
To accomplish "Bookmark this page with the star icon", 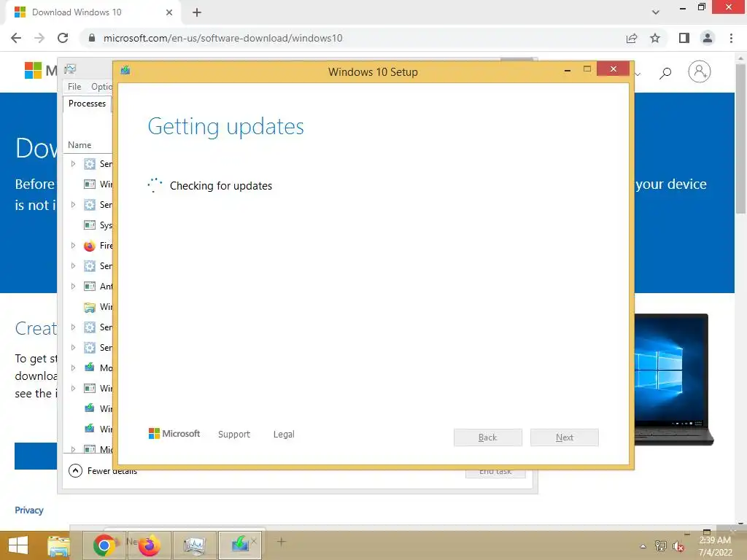I will point(655,38).
